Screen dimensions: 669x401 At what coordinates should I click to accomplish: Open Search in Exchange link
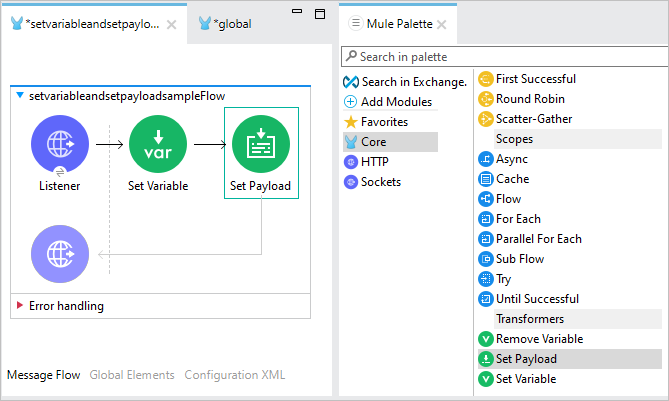(x=414, y=82)
